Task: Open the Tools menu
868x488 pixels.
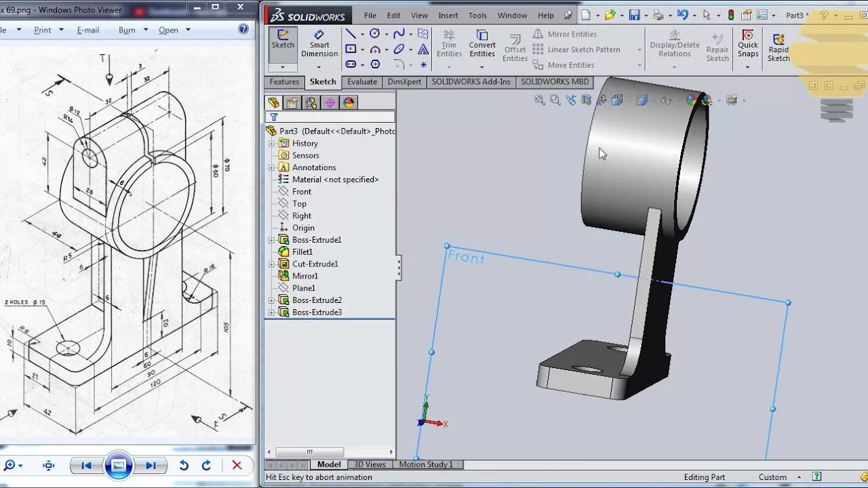Action: point(477,15)
